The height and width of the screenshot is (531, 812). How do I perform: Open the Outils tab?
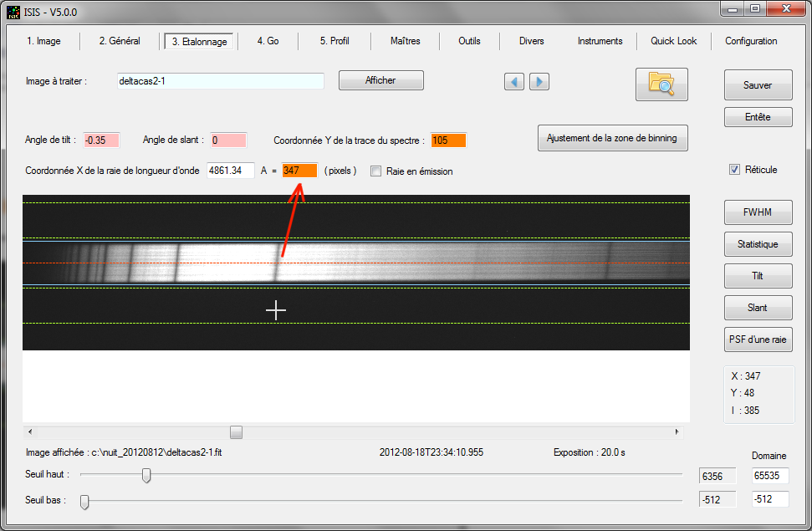coord(469,41)
